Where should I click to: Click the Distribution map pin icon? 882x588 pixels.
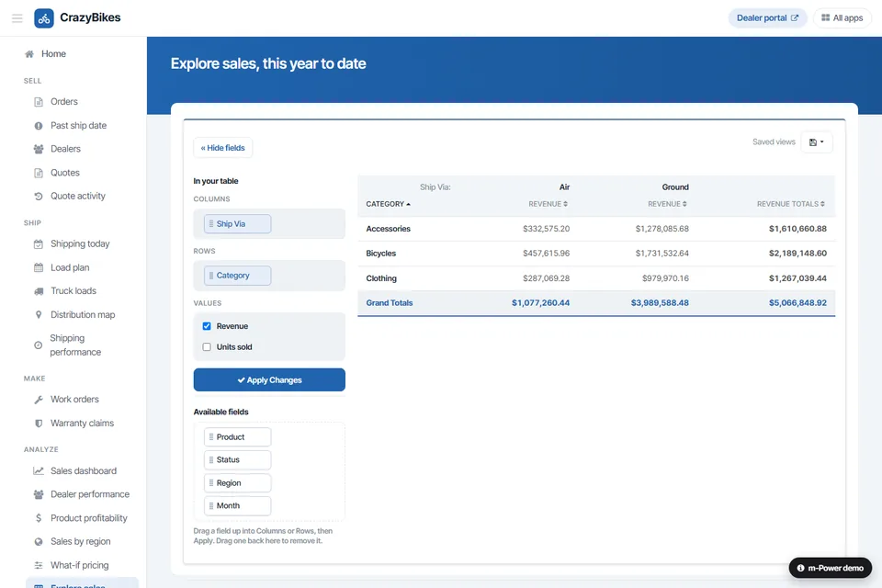pyautogui.click(x=39, y=314)
